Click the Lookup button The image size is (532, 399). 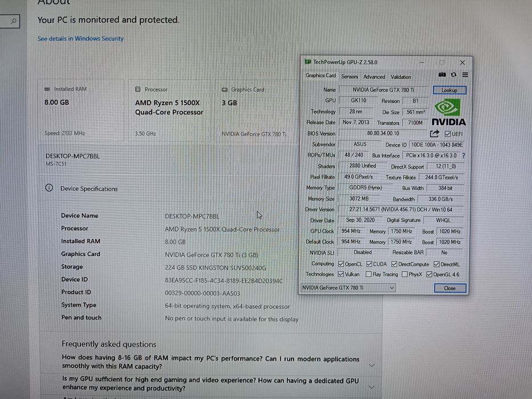point(449,90)
